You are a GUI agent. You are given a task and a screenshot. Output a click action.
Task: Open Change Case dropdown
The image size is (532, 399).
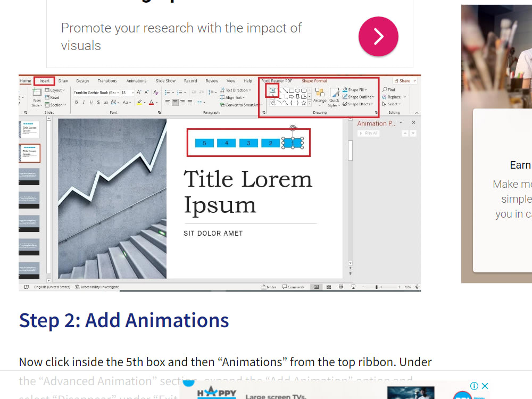click(x=126, y=102)
